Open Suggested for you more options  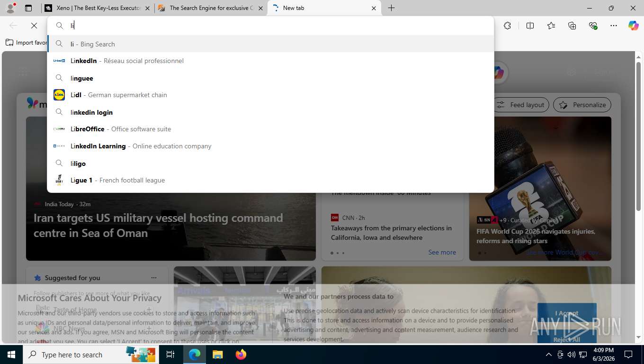pyautogui.click(x=153, y=278)
